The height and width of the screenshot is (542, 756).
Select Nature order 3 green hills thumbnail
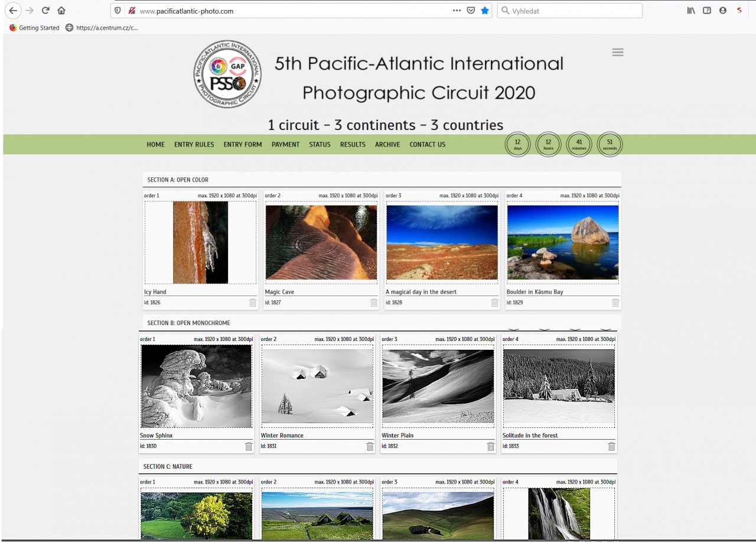(x=438, y=516)
